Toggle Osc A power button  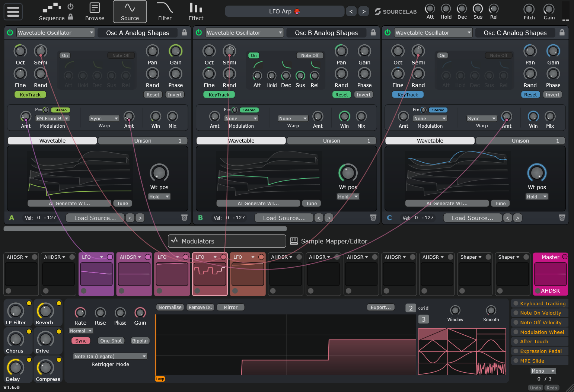(10, 33)
